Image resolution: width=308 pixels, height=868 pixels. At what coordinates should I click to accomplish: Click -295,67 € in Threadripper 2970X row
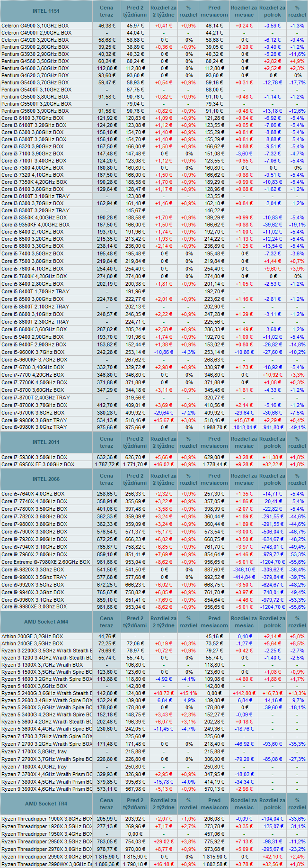pos(273,849)
